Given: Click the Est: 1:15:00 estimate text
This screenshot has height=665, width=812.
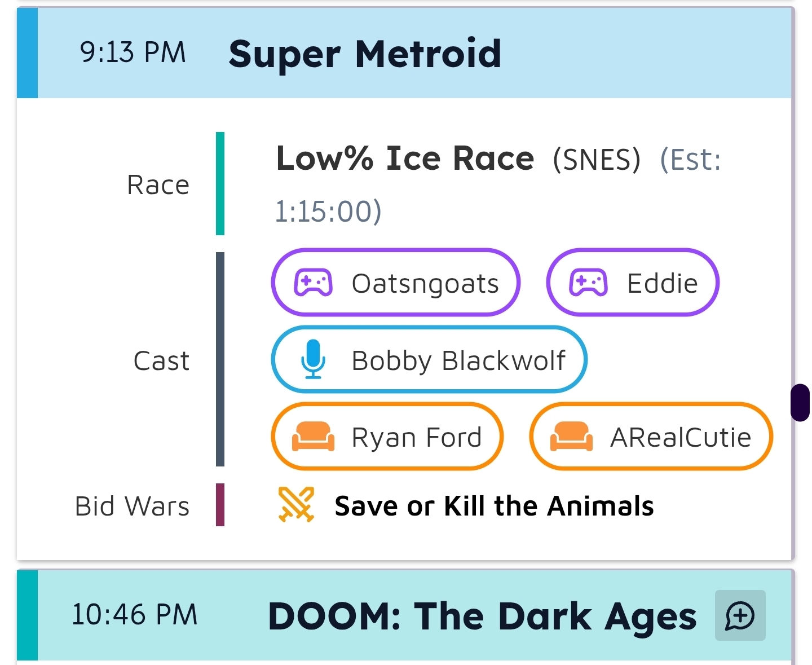Looking at the screenshot, I should click(x=497, y=185).
